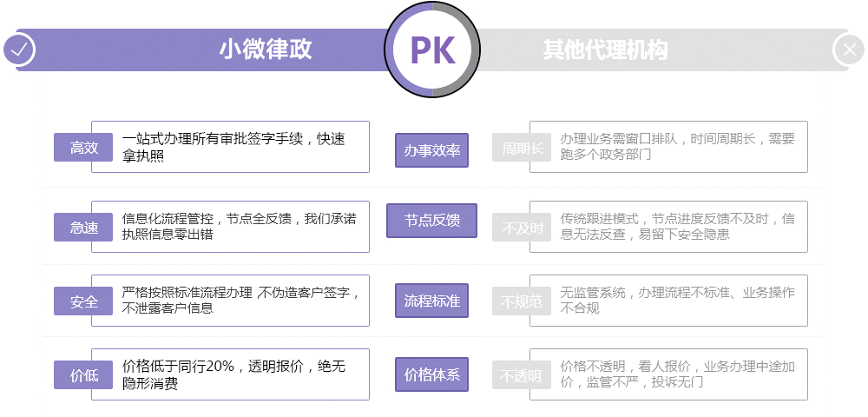
Task: Click the 无监管系统 description box
Action: 668,301
